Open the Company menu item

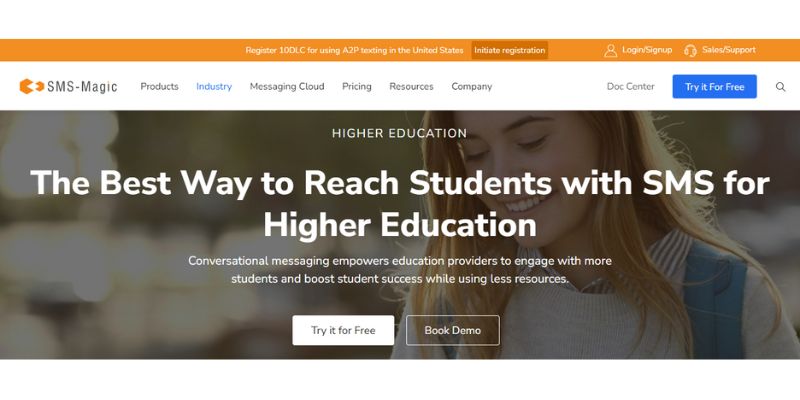tap(471, 87)
